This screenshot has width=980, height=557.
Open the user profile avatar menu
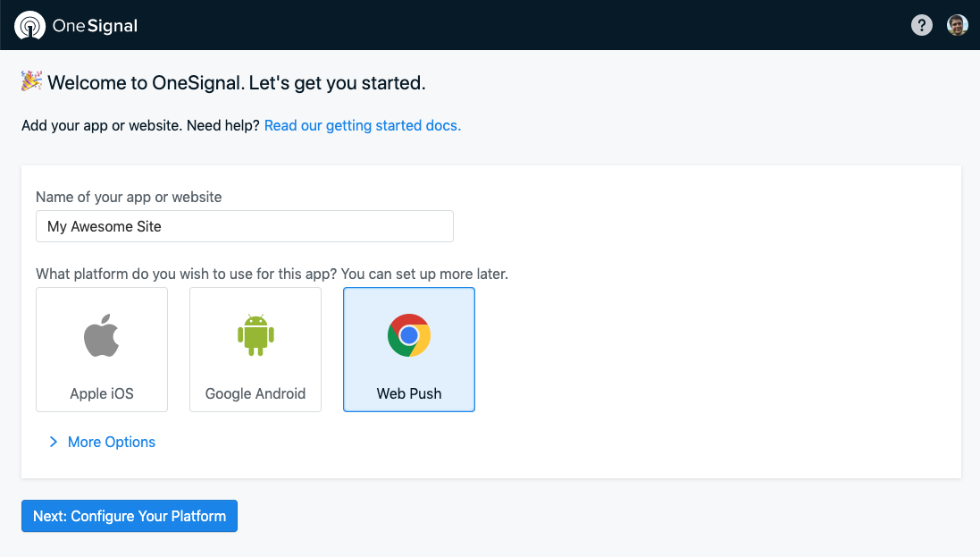click(x=957, y=25)
